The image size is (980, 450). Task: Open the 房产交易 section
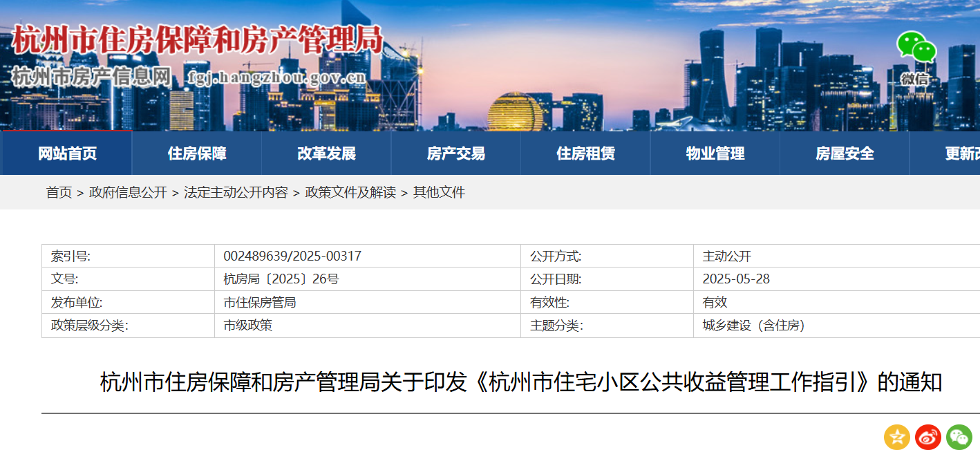456,153
